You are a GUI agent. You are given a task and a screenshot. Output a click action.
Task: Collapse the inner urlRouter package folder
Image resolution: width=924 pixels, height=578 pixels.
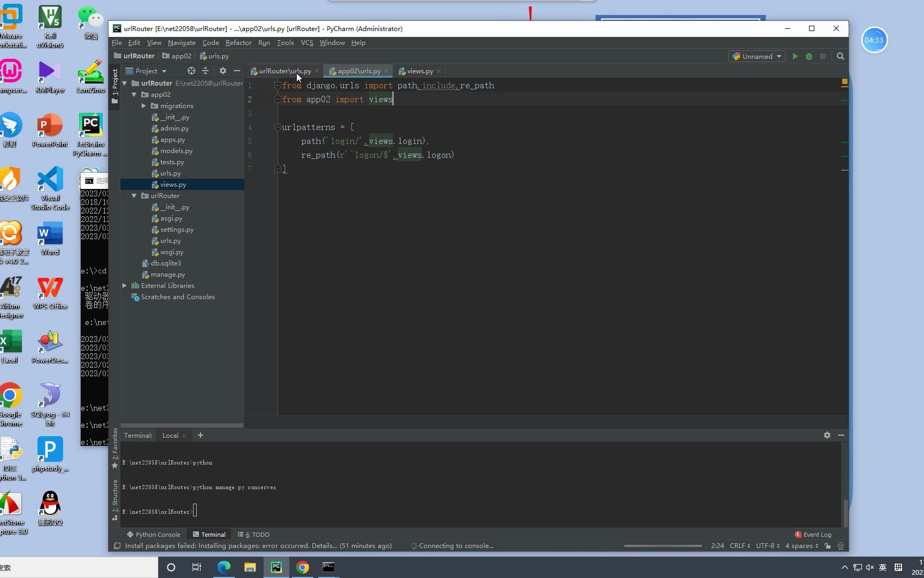[134, 196]
